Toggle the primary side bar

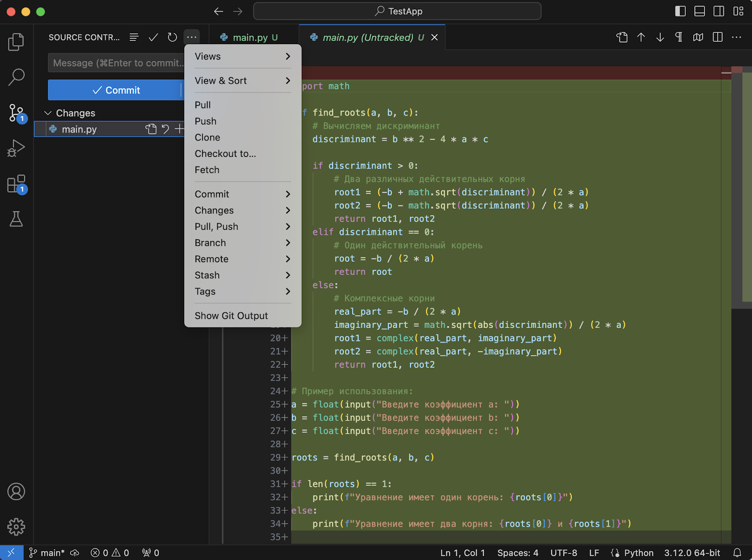coord(681,11)
